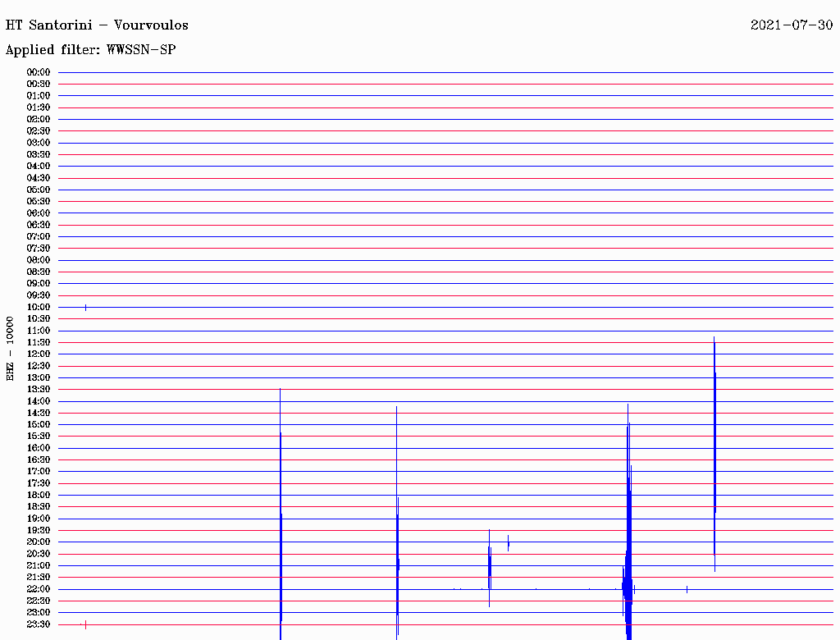The image size is (840, 640).
Task: Click the 12:30 time label
Action: pos(39,366)
